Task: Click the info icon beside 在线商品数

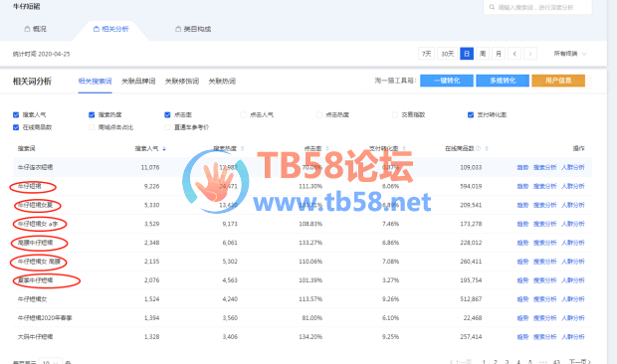Action: coord(478,148)
